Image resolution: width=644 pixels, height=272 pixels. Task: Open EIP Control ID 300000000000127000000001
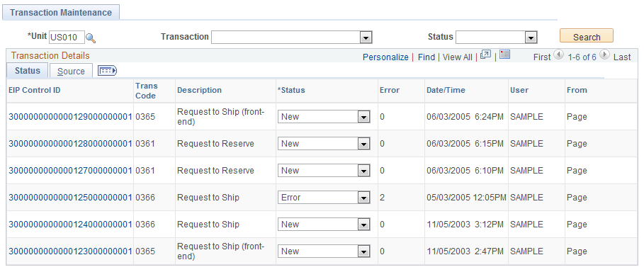click(x=70, y=171)
